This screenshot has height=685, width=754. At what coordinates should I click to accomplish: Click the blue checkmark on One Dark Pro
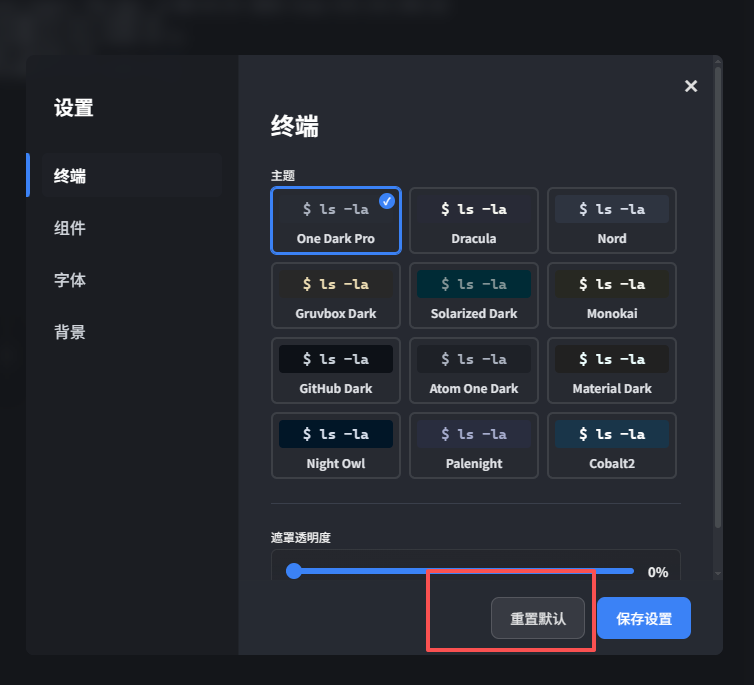[x=387, y=201]
